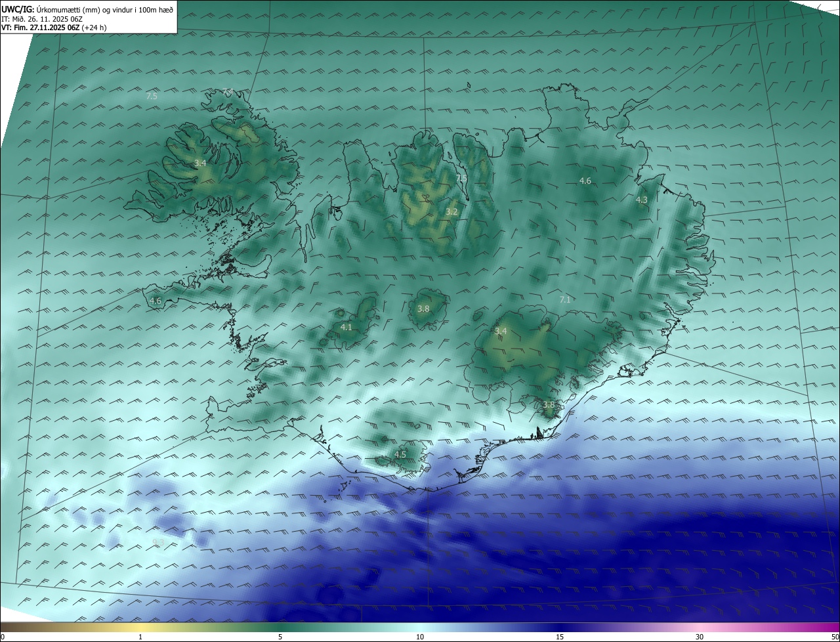
Task: Click the '30' tick label on the color scale
Action: 700,637
